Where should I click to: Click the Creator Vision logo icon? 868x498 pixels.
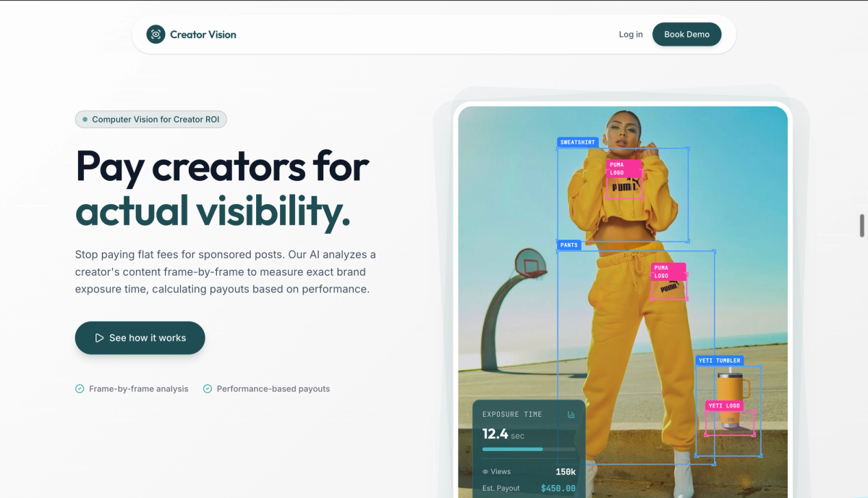coord(156,34)
